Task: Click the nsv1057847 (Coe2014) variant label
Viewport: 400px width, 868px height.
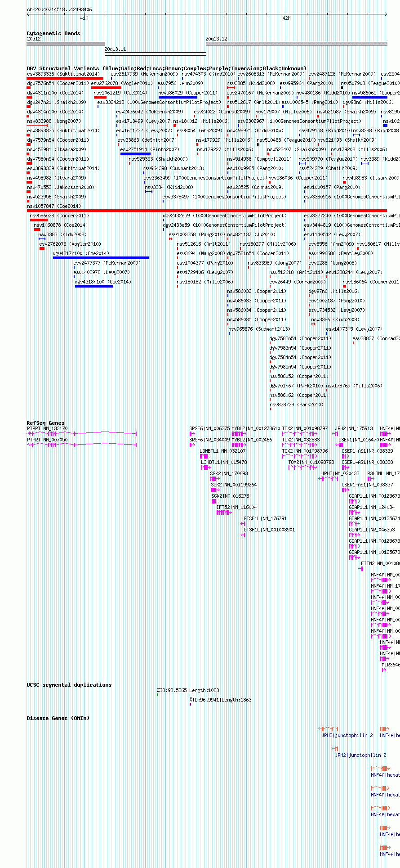Action: pos(54,206)
